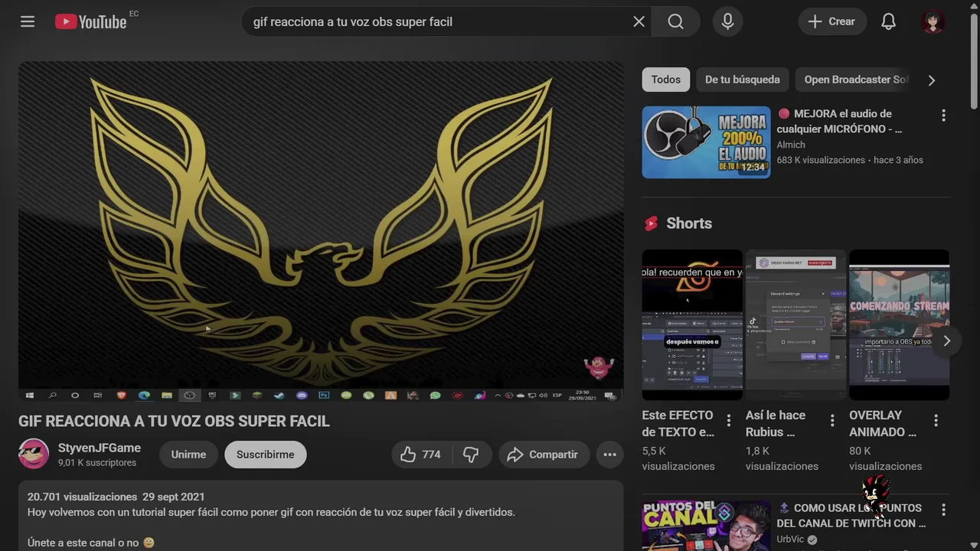Open options for PUNTOS DEL CANAL video
This screenshot has height=551, width=980.
pos(943,510)
